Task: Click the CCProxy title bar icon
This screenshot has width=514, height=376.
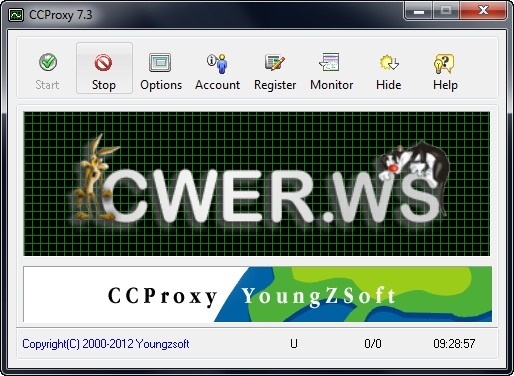Action: click(x=16, y=15)
